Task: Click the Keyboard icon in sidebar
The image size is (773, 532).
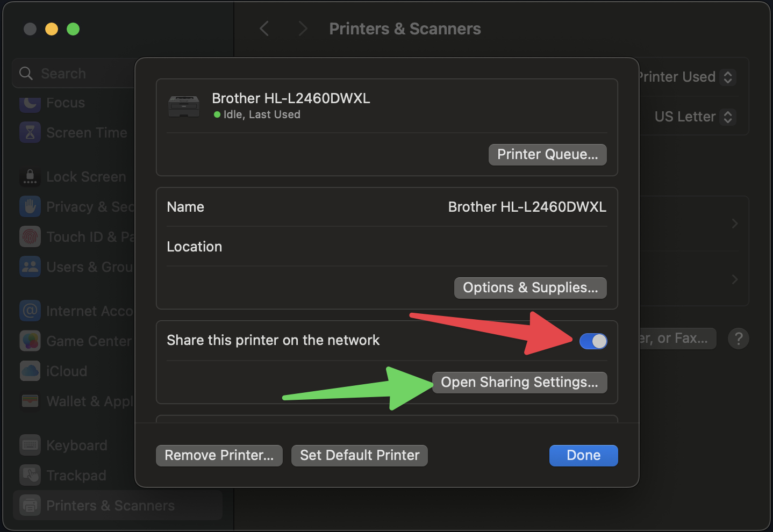Action: [30, 445]
